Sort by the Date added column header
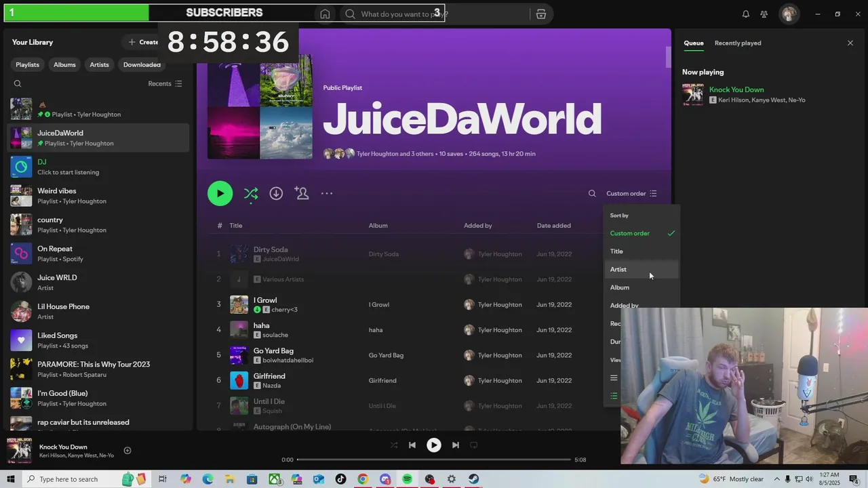The width and height of the screenshot is (868, 488). pyautogui.click(x=554, y=226)
